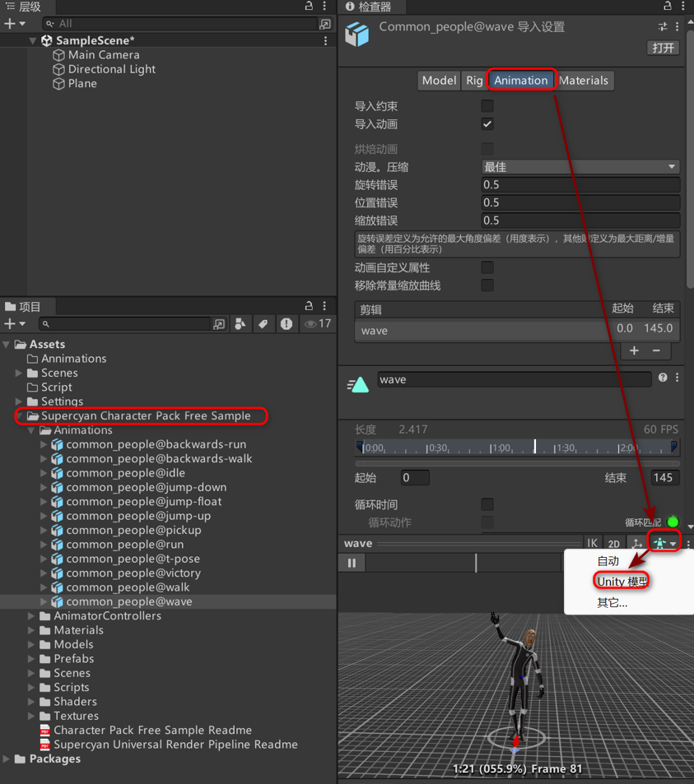Open the Inspector panel kebab menu
Viewport: 694px width, 784px height.
683,6
